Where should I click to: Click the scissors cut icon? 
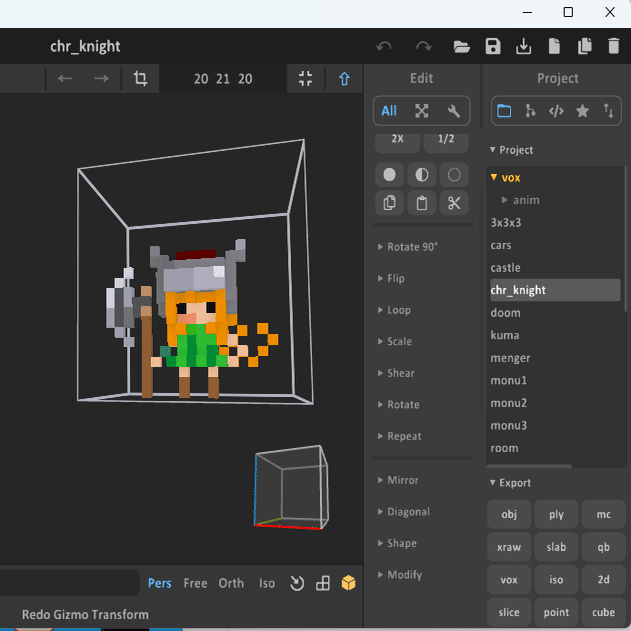click(454, 203)
